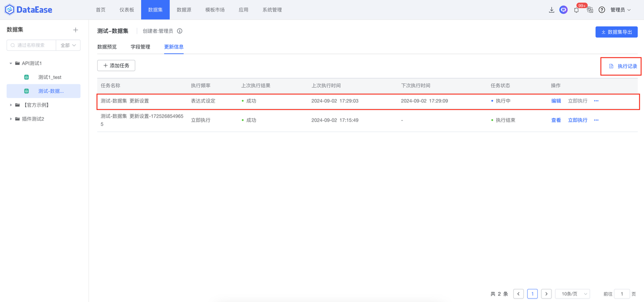Viewport: 644px width, 302px height.
Task: Open the download center icon in top bar
Action: pyautogui.click(x=551, y=10)
